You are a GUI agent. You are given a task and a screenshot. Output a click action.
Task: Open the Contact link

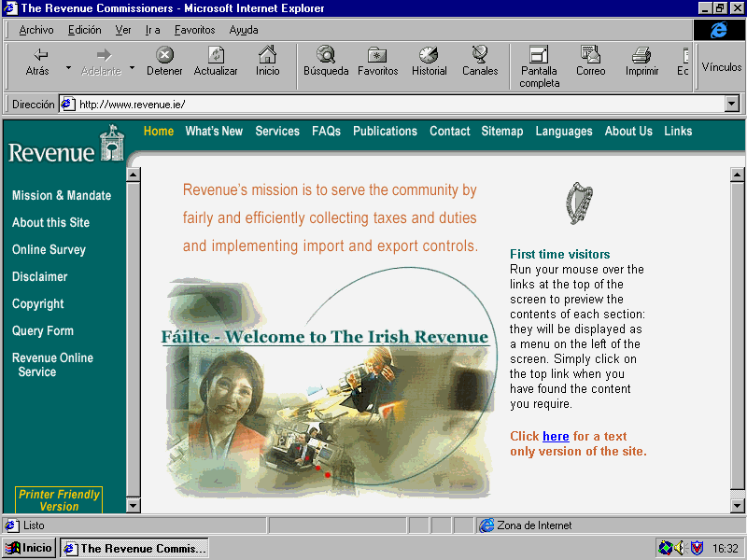point(450,131)
